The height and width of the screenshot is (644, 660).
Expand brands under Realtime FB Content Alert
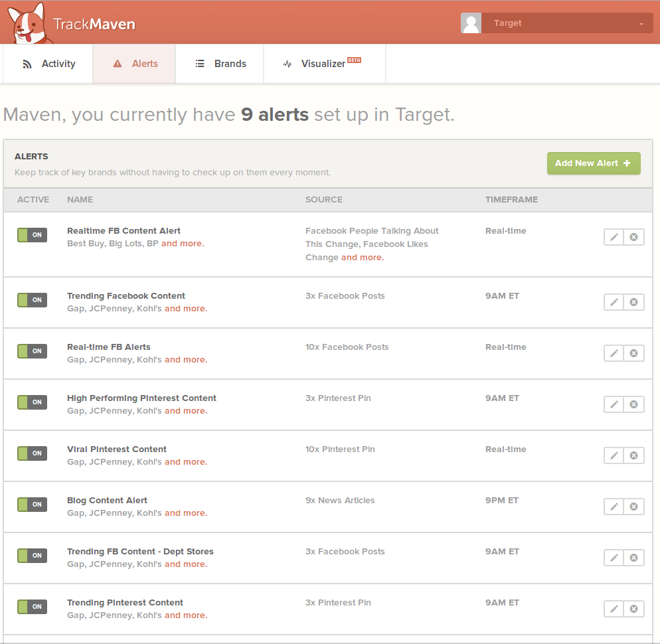[182, 244]
